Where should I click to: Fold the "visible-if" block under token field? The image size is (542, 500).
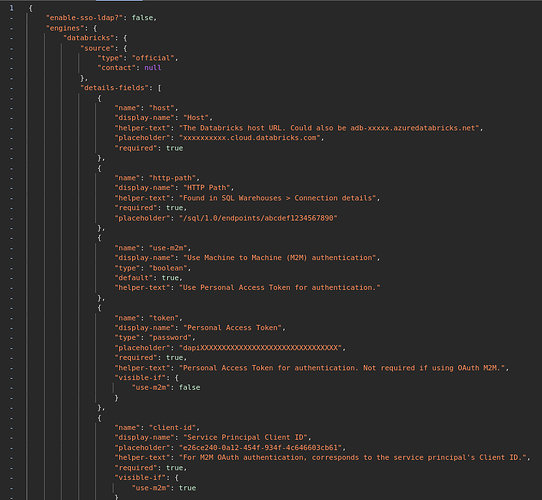[11, 378]
